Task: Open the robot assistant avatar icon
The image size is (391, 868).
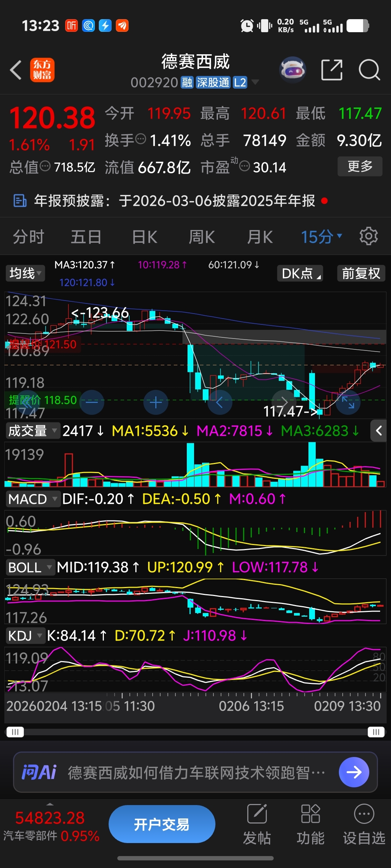Action: click(293, 69)
